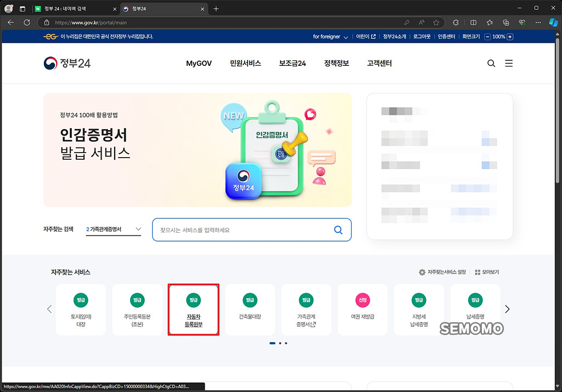Close the 네이버 검색 tab
This screenshot has width=562, height=392.
pyautogui.click(x=115, y=9)
